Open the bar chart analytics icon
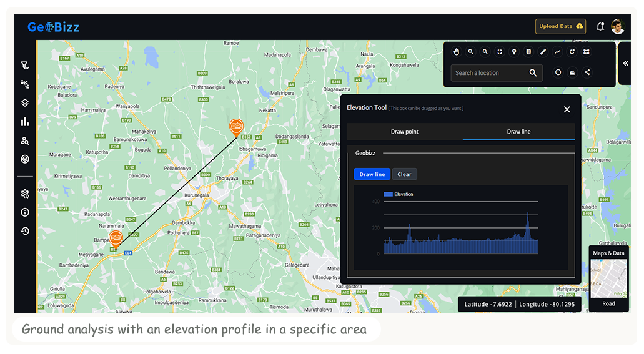 pos(25,122)
